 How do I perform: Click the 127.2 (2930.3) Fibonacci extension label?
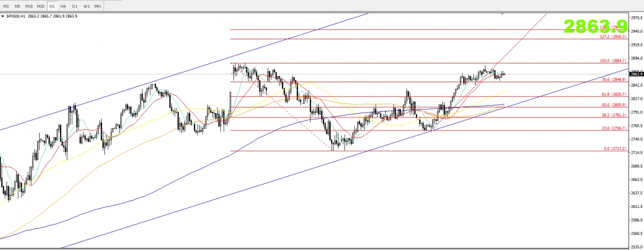pyautogui.click(x=613, y=37)
